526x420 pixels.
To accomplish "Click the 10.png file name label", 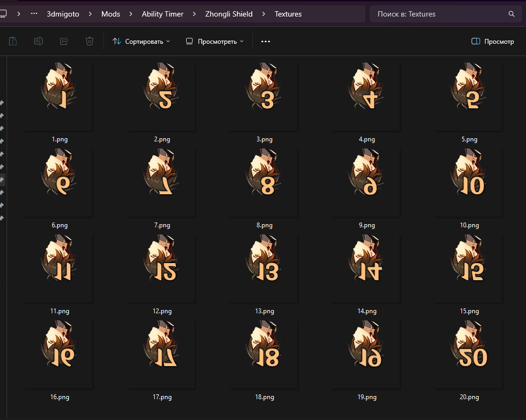I will tap(469, 225).
